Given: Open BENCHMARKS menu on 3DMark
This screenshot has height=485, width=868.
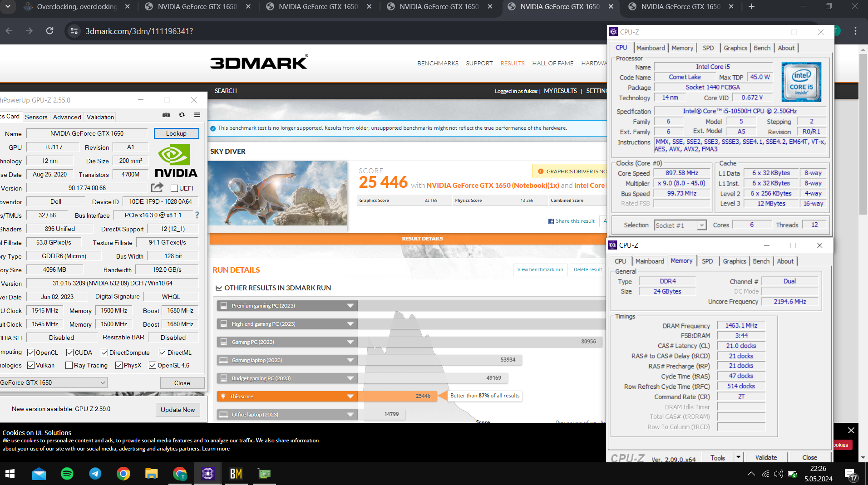Looking at the screenshot, I should click(x=438, y=64).
